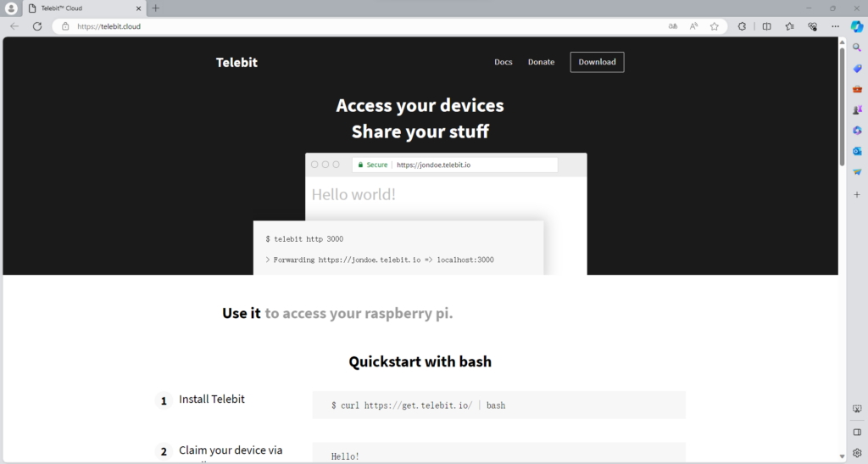The image size is (868, 464).
Task: Click the Download button
Action: tap(597, 62)
